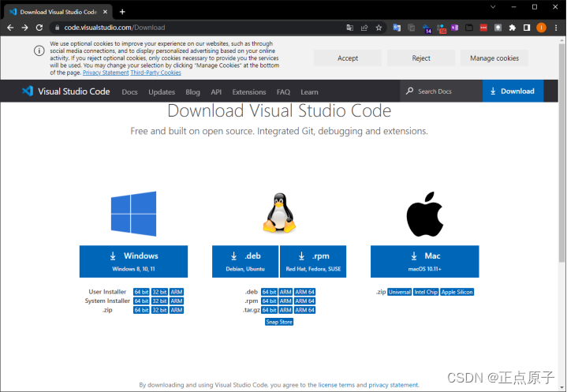Open the Blog menu item
Image resolution: width=567 pixels, height=392 pixels.
(x=192, y=91)
